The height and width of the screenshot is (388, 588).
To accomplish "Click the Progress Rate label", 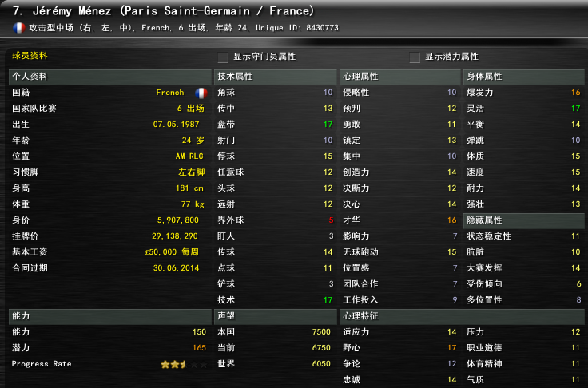I will tap(42, 364).
